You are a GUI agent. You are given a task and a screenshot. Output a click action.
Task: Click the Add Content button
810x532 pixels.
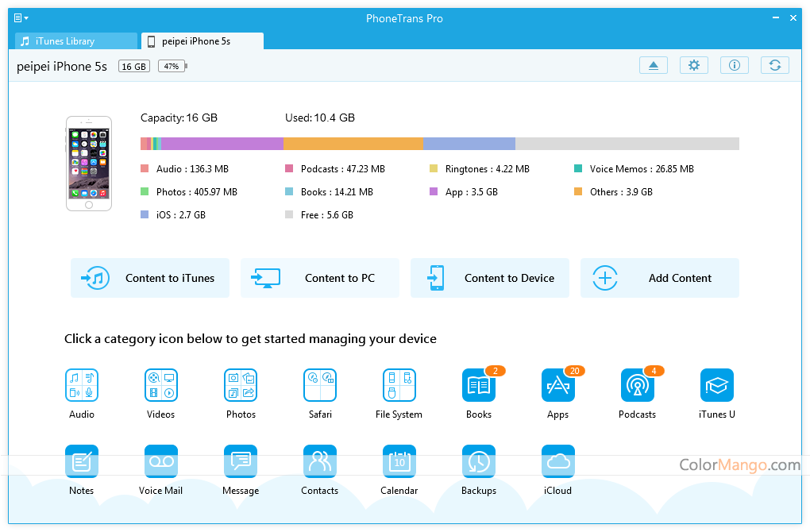point(660,278)
